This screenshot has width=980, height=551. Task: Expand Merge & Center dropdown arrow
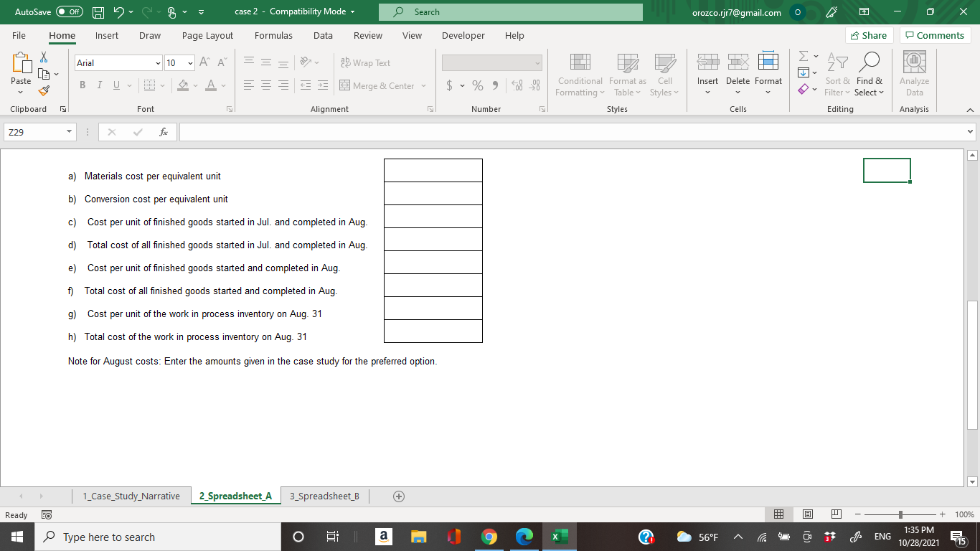pyautogui.click(x=423, y=86)
